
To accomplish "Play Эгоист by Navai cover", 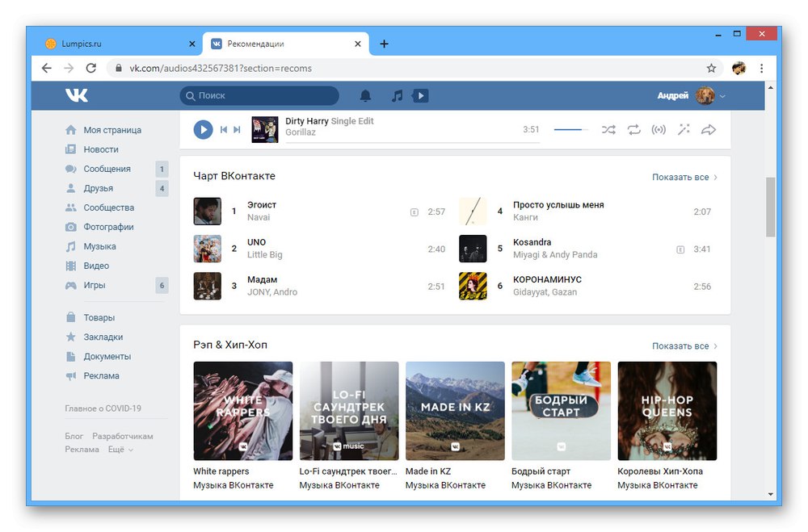I will [207, 212].
